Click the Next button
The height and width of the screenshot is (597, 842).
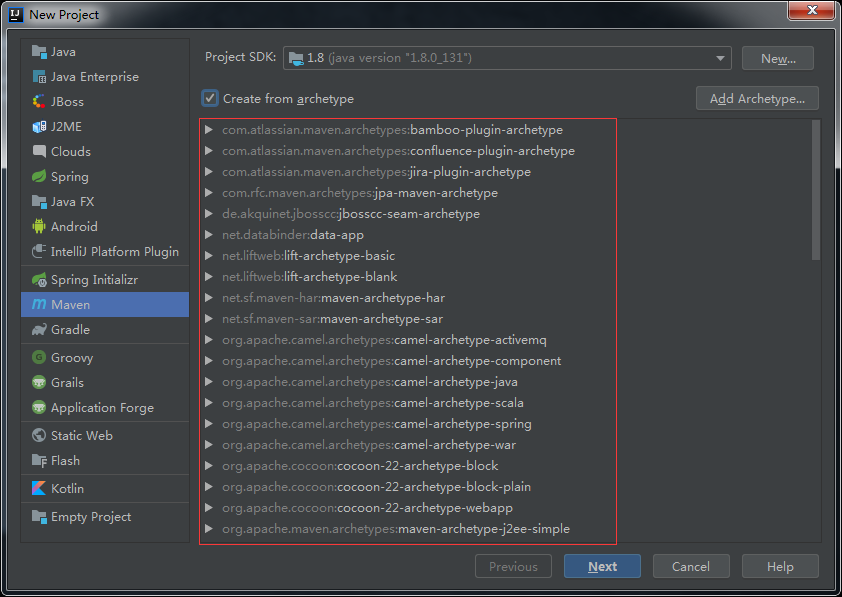(602, 566)
